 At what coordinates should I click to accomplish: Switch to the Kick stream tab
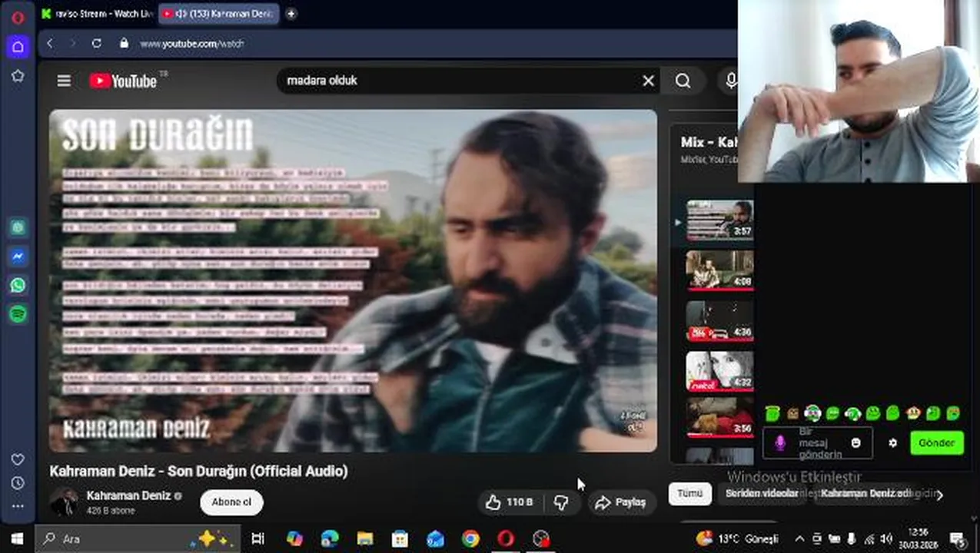click(x=97, y=14)
